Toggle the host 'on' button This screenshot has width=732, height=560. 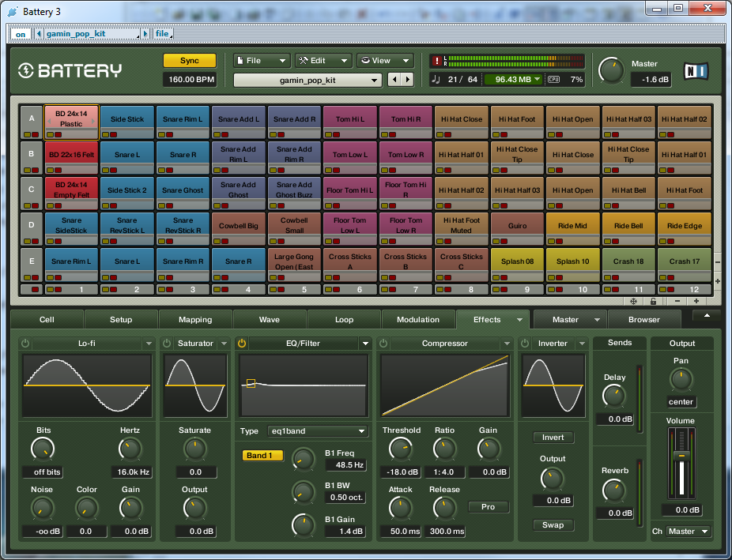click(21, 34)
